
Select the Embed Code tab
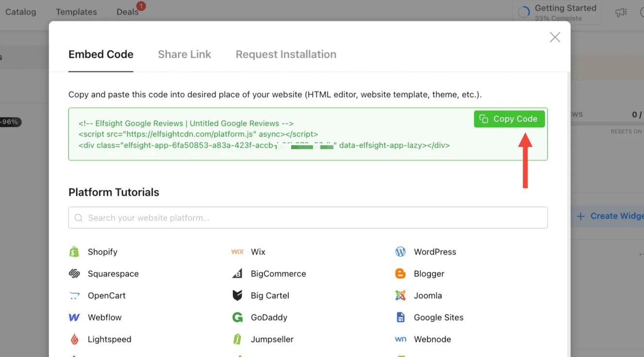[101, 54]
